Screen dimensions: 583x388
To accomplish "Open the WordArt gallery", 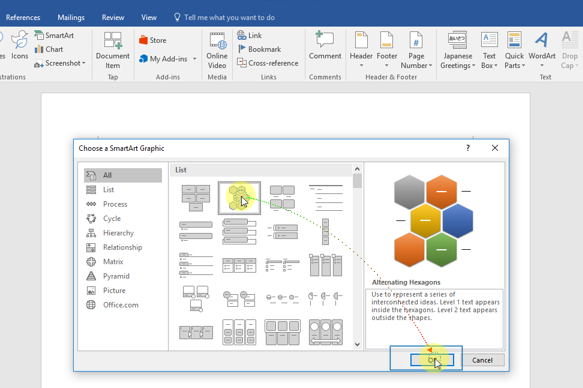I will 542,50.
